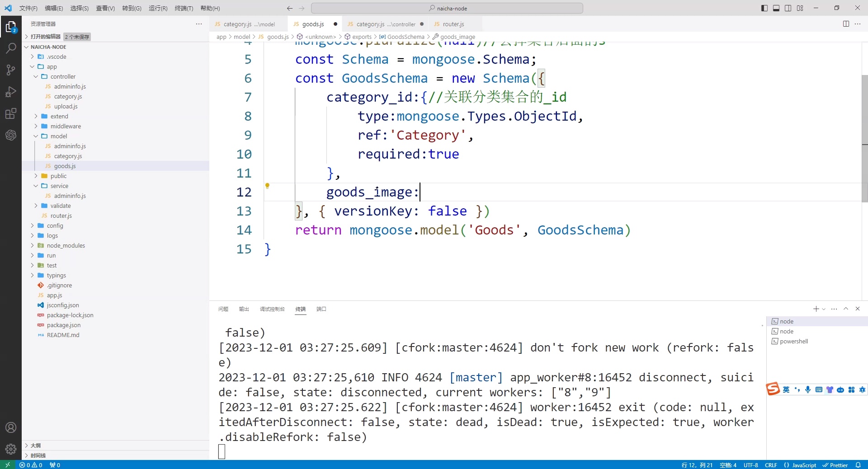Open the Source Control icon showing pending changes
The width and height of the screenshot is (868, 469).
[10, 70]
